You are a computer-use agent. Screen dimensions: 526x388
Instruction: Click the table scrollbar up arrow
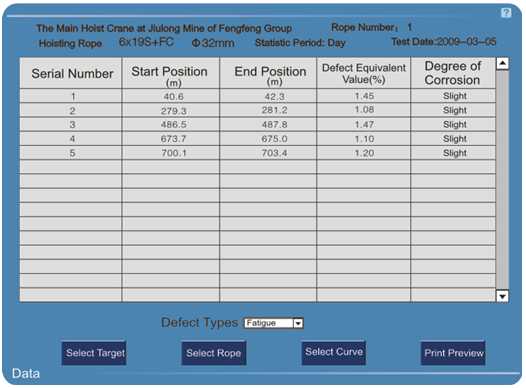(503, 64)
